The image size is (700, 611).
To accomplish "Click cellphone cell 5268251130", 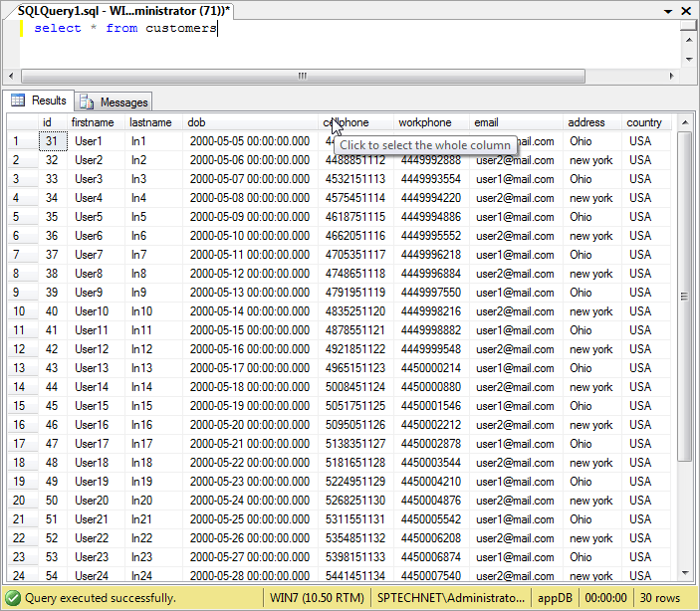I will 355,501.
